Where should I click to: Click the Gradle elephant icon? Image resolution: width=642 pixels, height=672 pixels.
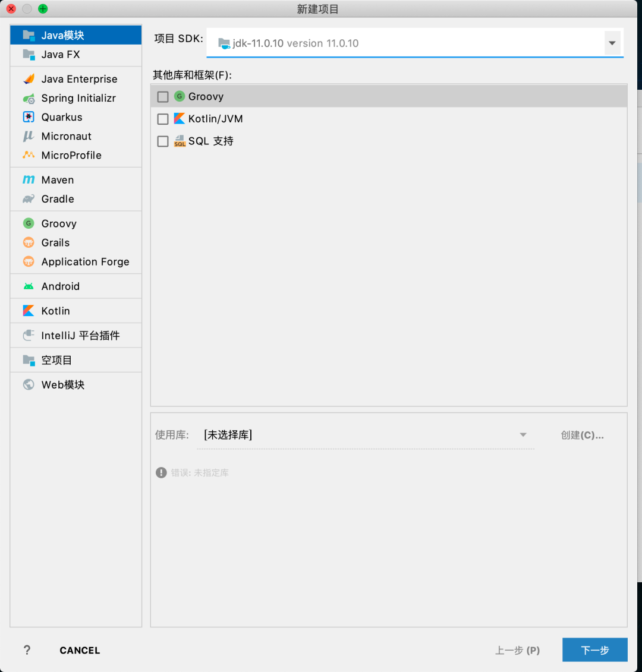click(29, 199)
